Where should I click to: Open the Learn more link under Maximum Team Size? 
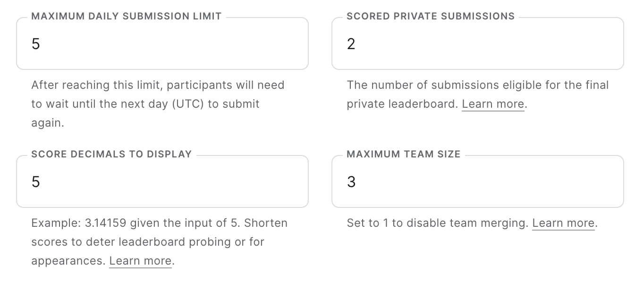563,223
